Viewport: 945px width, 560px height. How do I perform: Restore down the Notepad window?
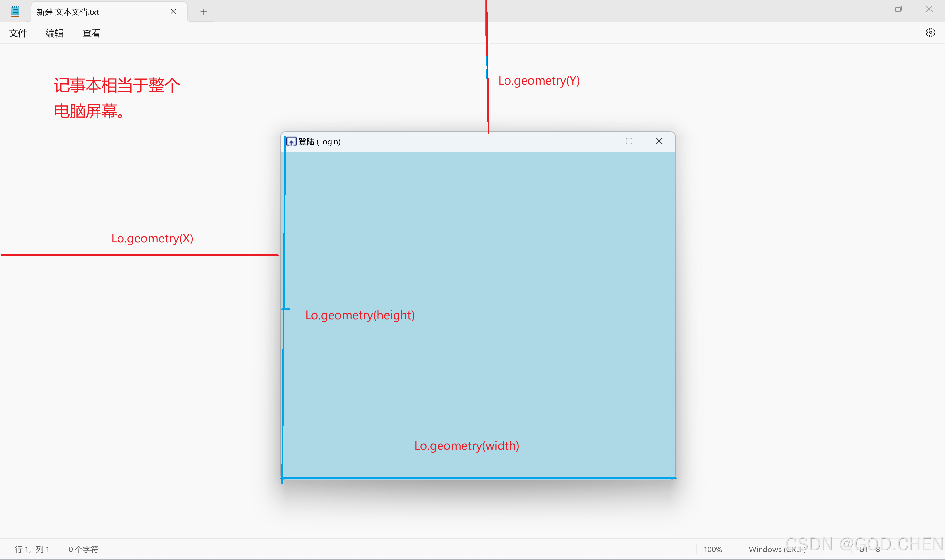pos(898,9)
